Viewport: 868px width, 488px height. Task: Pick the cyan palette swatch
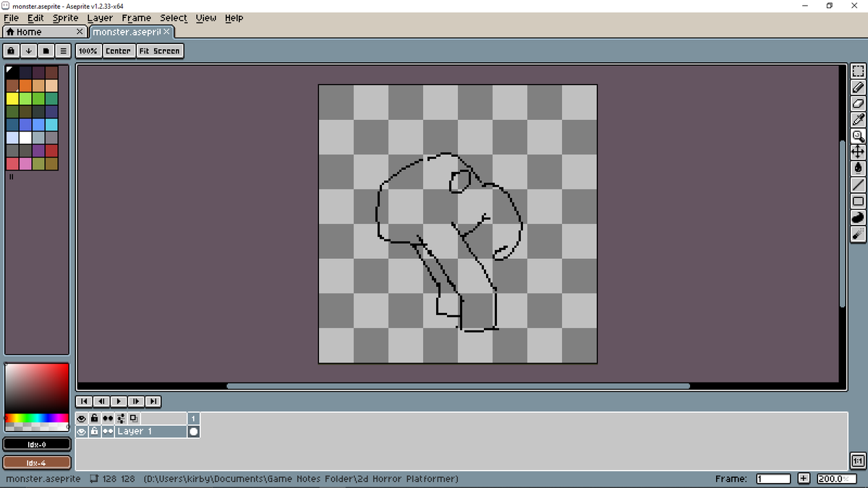(x=51, y=124)
